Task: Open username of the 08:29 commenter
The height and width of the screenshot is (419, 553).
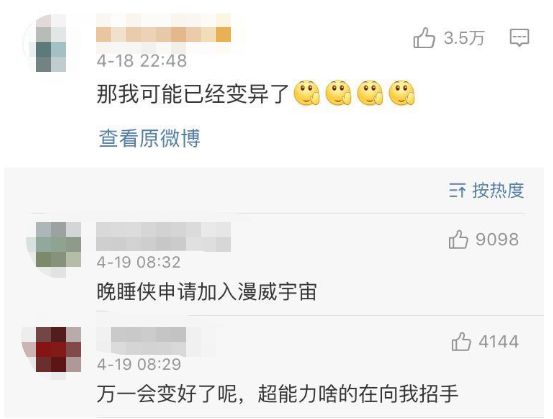Action: [148, 339]
